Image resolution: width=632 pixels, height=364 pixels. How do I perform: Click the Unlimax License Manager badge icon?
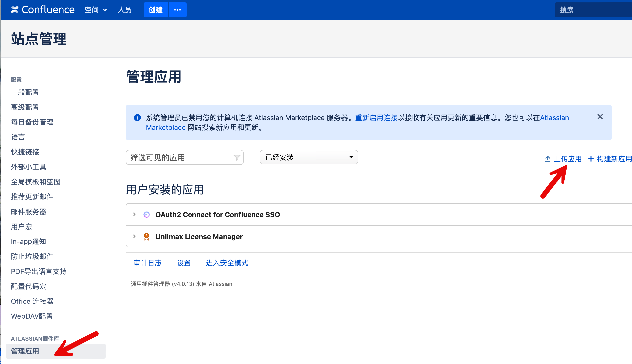146,237
